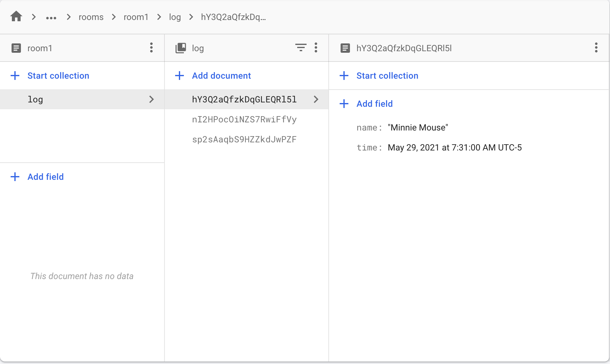Open hY3Q2aQfzkDqGLEQRl5l document options menu
610x364 pixels.
tap(596, 48)
